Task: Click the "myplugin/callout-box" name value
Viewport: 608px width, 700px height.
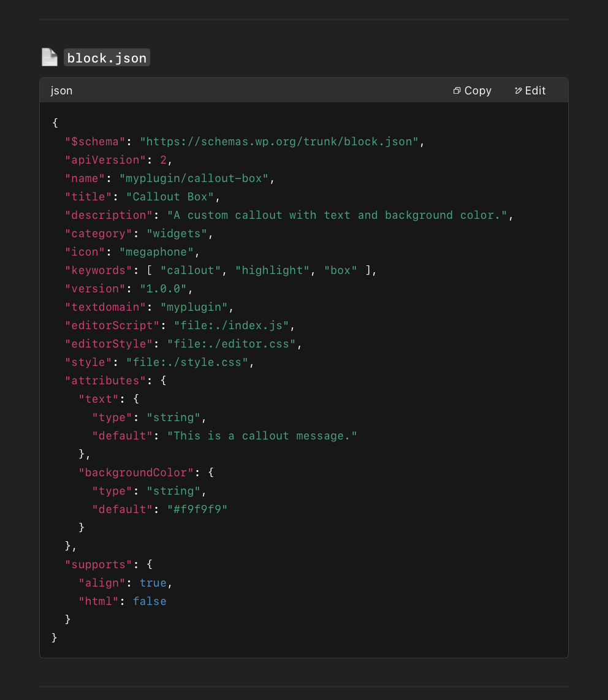Action: point(194,178)
